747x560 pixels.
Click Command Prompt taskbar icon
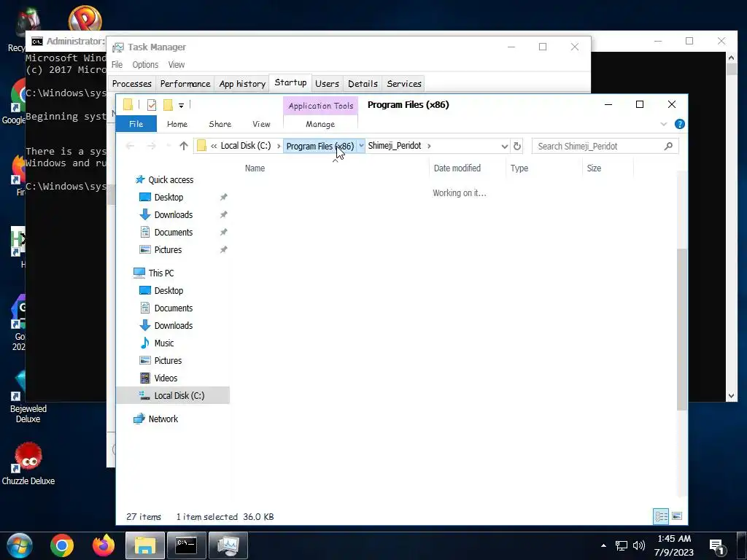[186, 545]
